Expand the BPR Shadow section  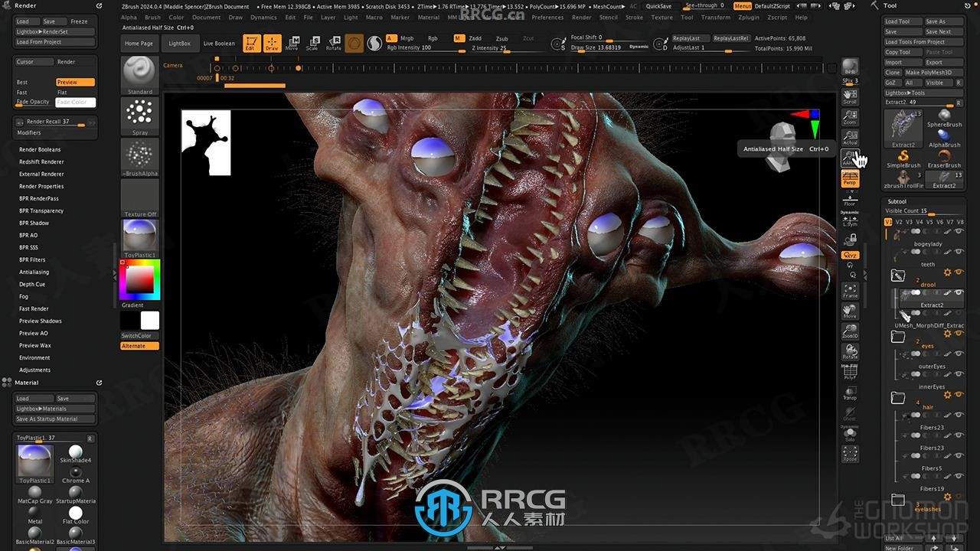tap(34, 223)
